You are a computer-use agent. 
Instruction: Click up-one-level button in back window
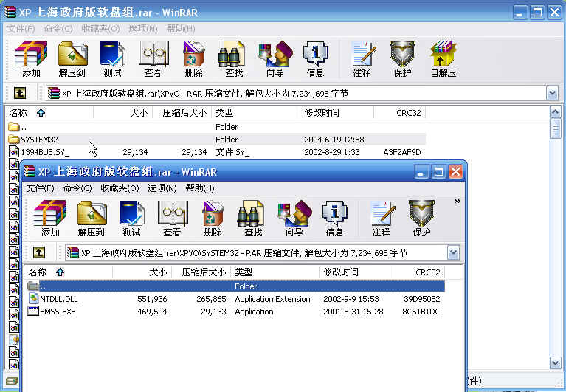click(x=20, y=93)
